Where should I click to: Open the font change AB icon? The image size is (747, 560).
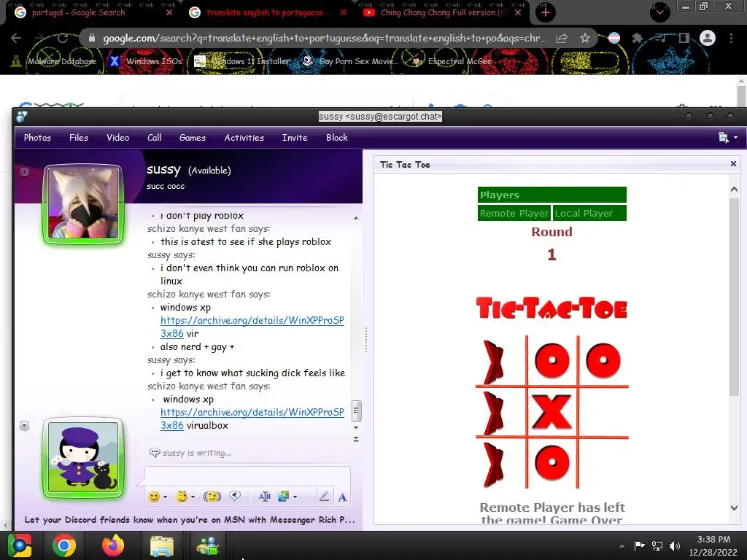[x=264, y=497]
